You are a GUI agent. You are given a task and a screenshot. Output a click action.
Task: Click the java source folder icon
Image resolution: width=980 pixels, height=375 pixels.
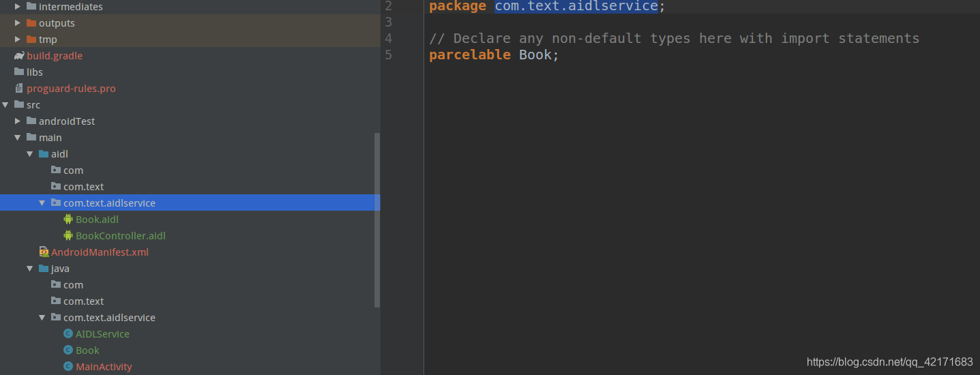coord(44,268)
